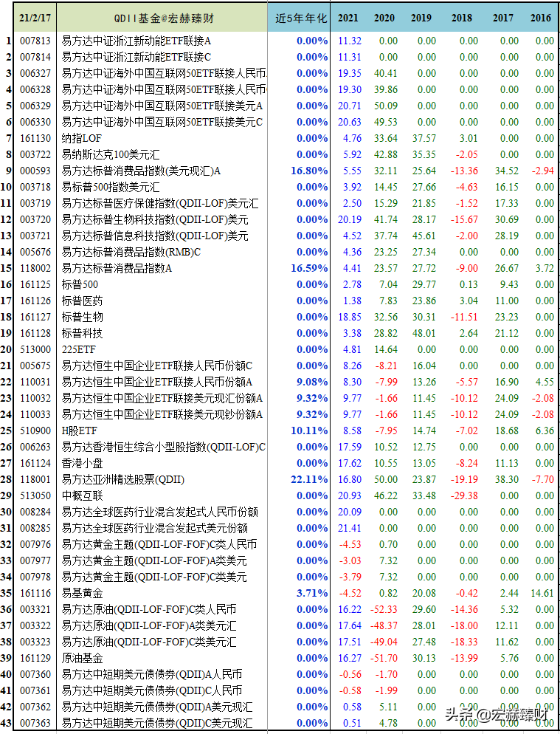The image size is (560, 734).
Task: Select fund code 007814
Action: pyautogui.click(x=35, y=57)
